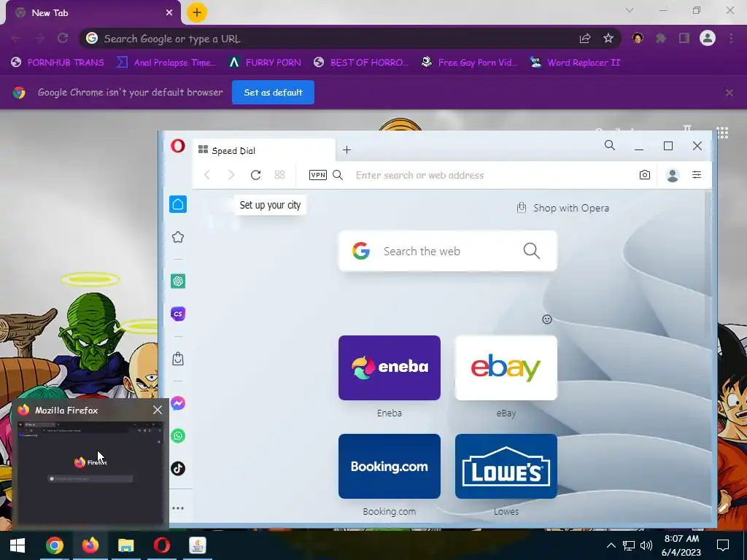The height and width of the screenshot is (560, 747).
Task: Click smiley feedback icon on Speed Dial
Action: pyautogui.click(x=547, y=319)
